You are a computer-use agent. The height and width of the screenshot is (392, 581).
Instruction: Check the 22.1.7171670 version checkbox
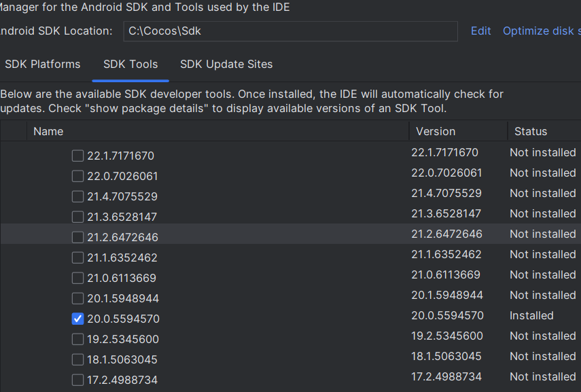(77, 156)
